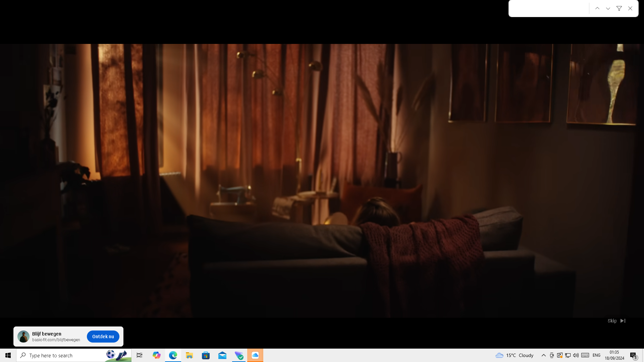Open the Mail app
Screen dimensions: 644x362
coord(222,355)
